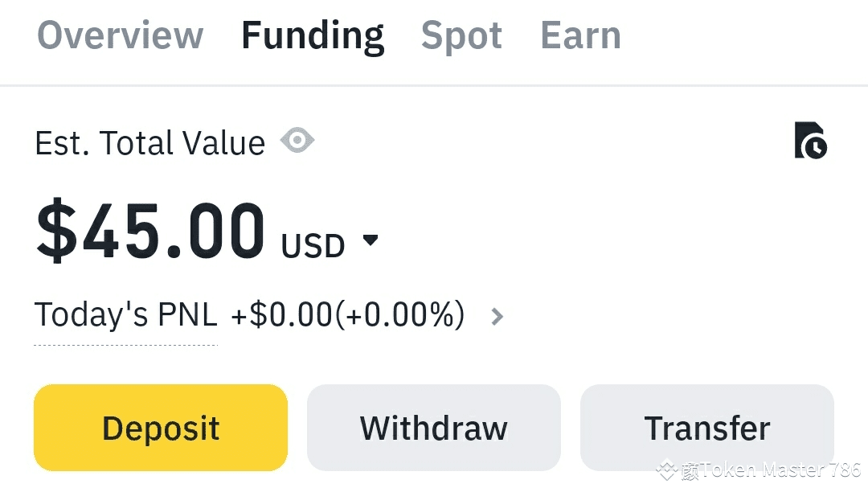Viewport: 868px width, 488px height.
Task: Tap the $45.00 total balance amount
Action: pos(151,232)
